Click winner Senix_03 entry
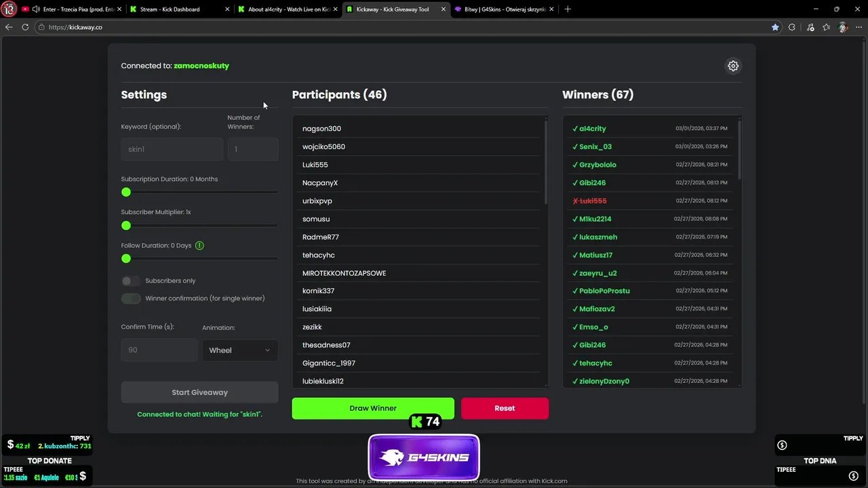The height and width of the screenshot is (488, 868). [x=650, y=146]
